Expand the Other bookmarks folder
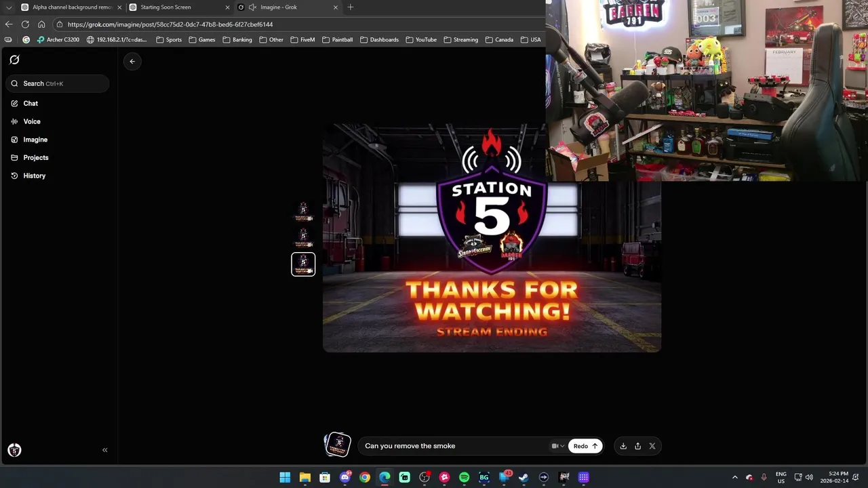This screenshot has height=488, width=868. click(x=271, y=39)
